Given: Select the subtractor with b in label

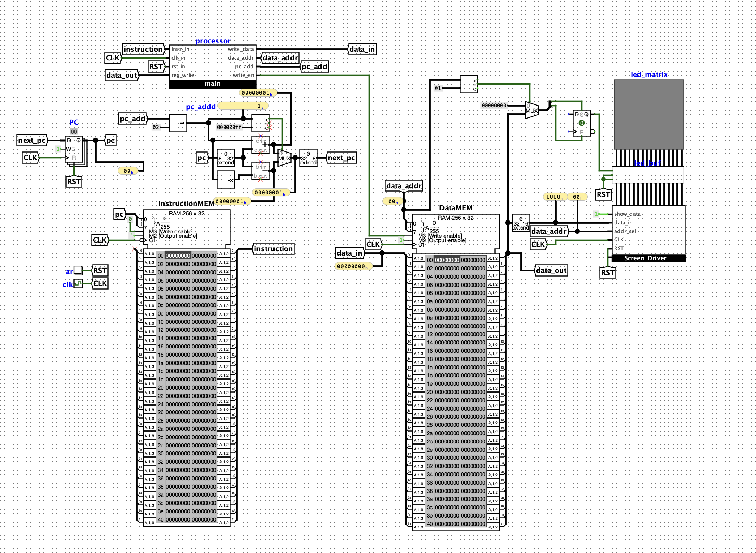Looking at the screenshot, I should pyautogui.click(x=261, y=171).
